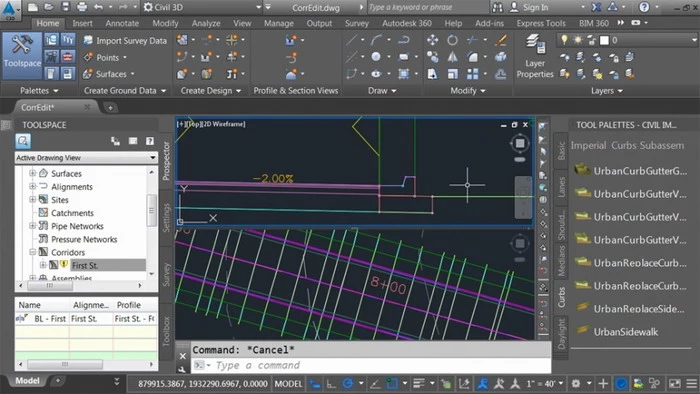
Task: Open the Civil 3D workspace dropdown
Action: tap(202, 7)
